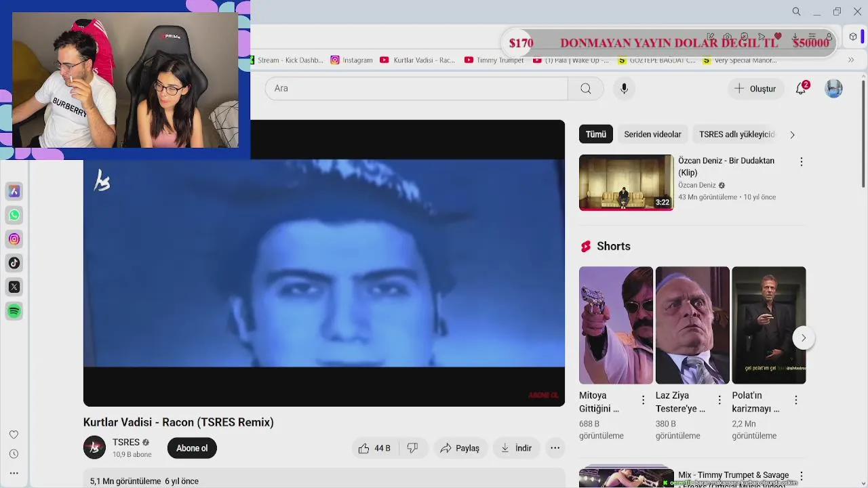Image resolution: width=868 pixels, height=488 pixels.
Task: Open options for Polat'ın karizmayı short
Action: 796,401
